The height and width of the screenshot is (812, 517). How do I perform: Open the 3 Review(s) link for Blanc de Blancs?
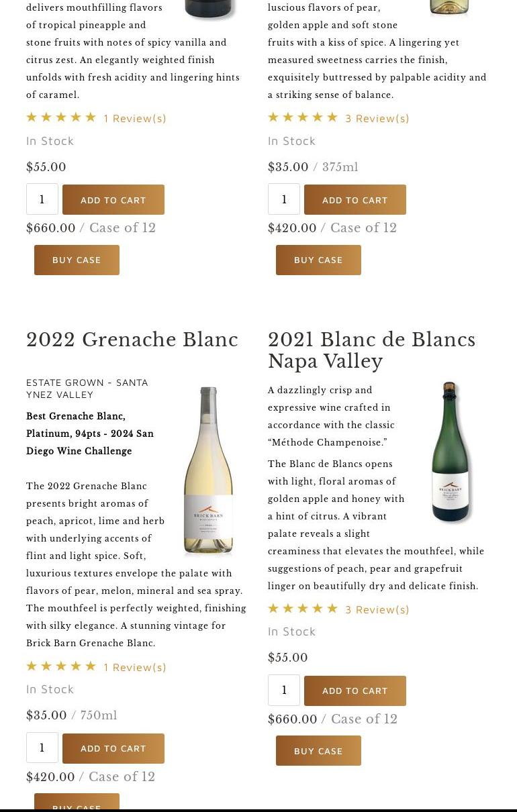[377, 609]
